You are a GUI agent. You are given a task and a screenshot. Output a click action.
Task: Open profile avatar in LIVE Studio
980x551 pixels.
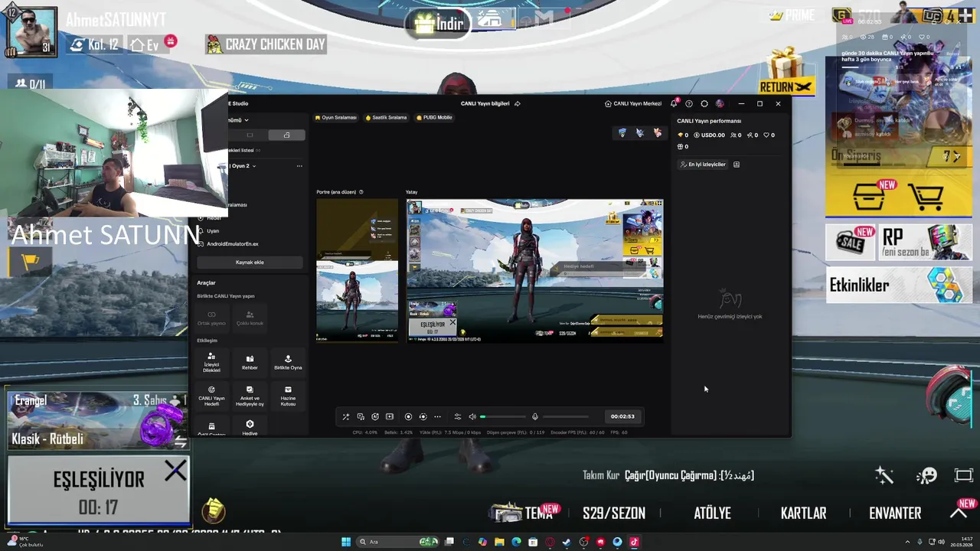coord(720,103)
